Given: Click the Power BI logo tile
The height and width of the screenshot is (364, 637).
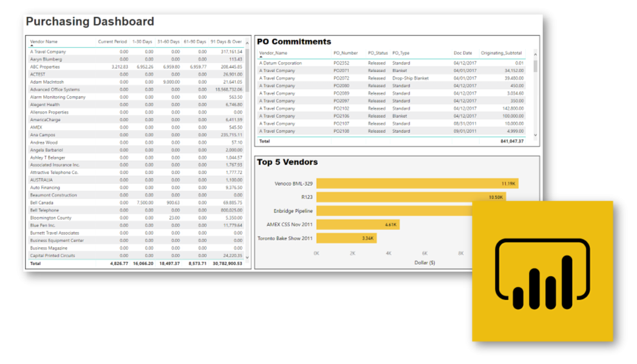Looking at the screenshot, I should click(542, 271).
